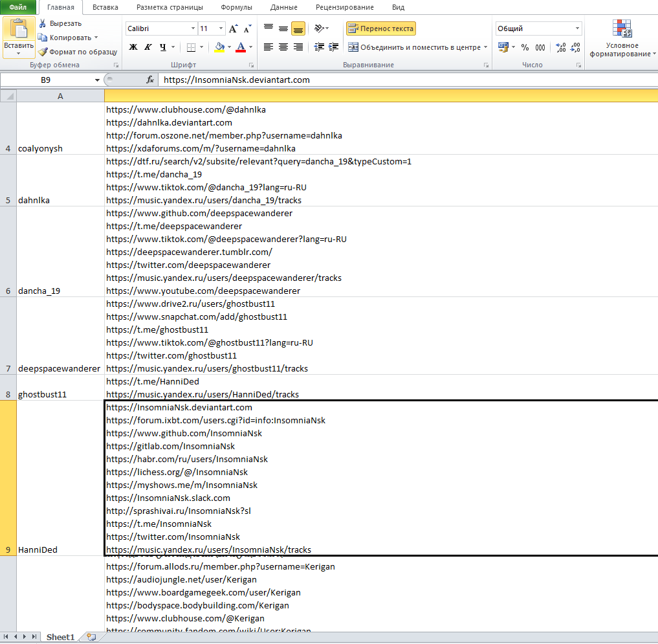Click the decrease indent icon
This screenshot has height=644, width=658.
coord(319,47)
